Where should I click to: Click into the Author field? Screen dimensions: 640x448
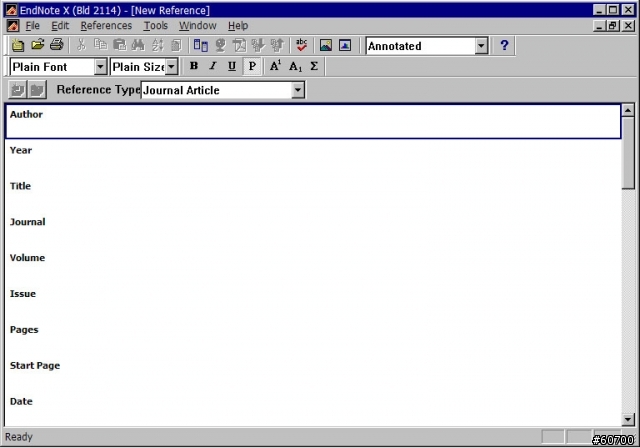coord(313,122)
